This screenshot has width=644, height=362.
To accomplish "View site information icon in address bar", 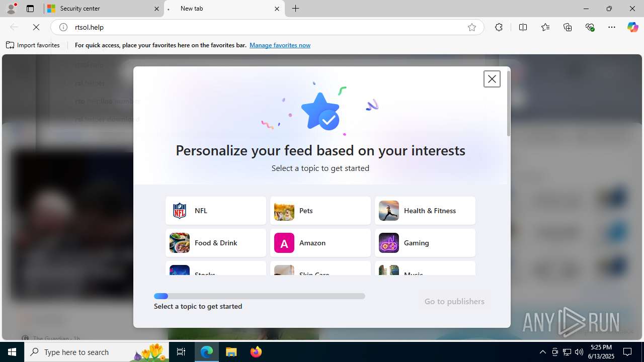I will 63,27.
